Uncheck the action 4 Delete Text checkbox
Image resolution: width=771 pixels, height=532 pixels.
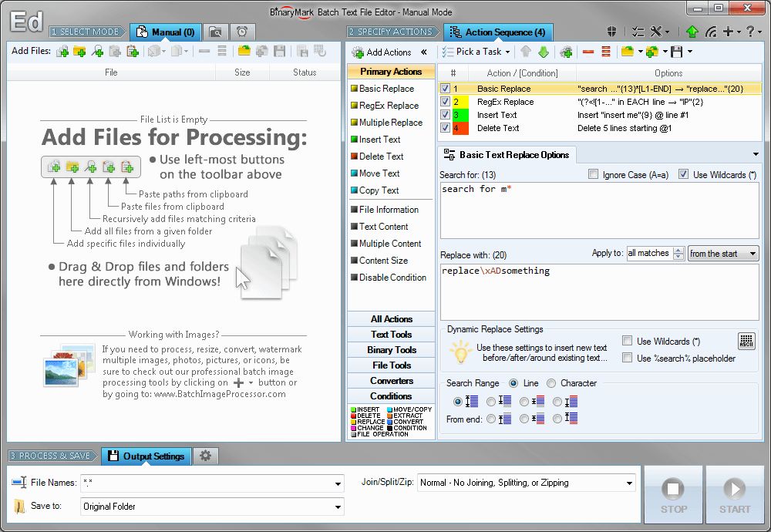coord(445,128)
